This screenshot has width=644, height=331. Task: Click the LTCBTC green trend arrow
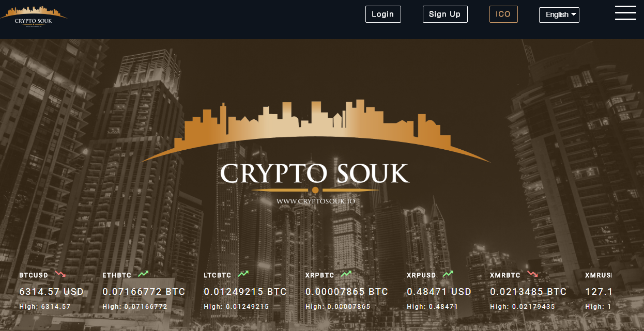[x=243, y=274]
